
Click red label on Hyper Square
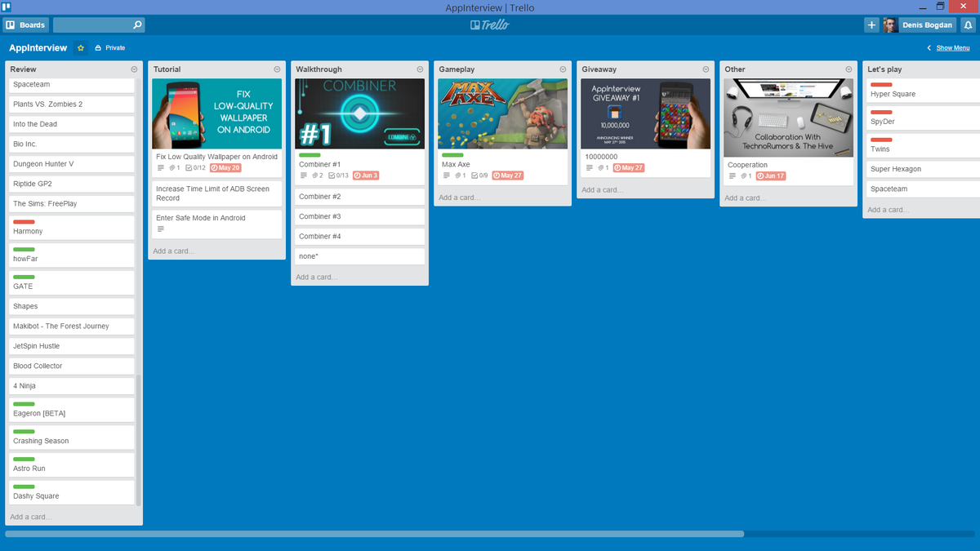881,85
